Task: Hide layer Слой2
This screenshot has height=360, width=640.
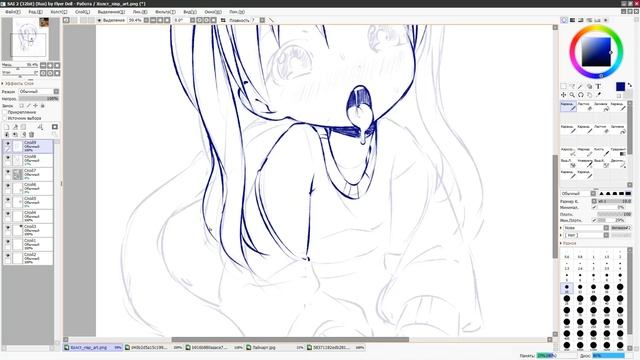Action: click(x=7, y=256)
